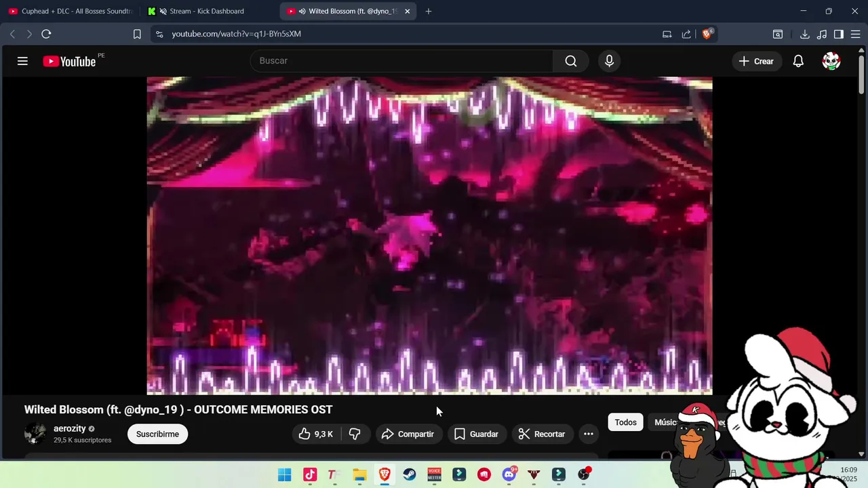Switch to Cuphead + DLC soundtrack tab
This screenshot has height=488, width=868.
(70, 11)
